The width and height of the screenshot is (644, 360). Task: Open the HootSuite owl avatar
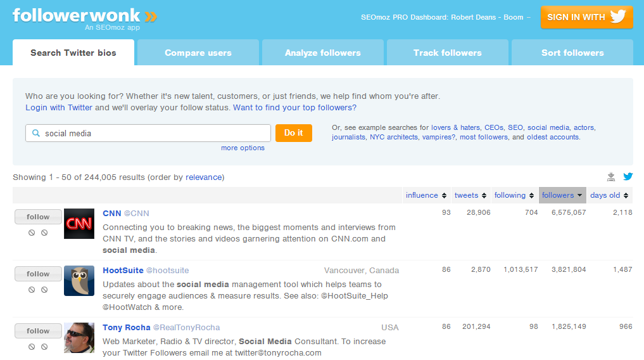(x=79, y=281)
